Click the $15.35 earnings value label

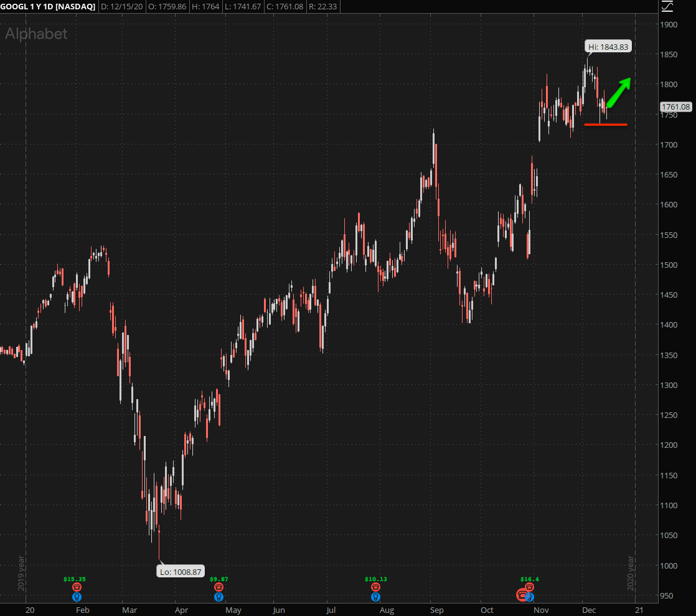(75, 579)
